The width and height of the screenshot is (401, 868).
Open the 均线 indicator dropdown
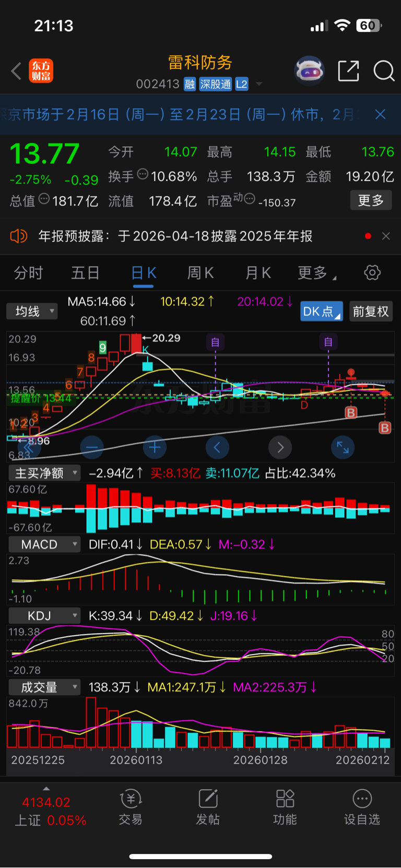(x=32, y=312)
